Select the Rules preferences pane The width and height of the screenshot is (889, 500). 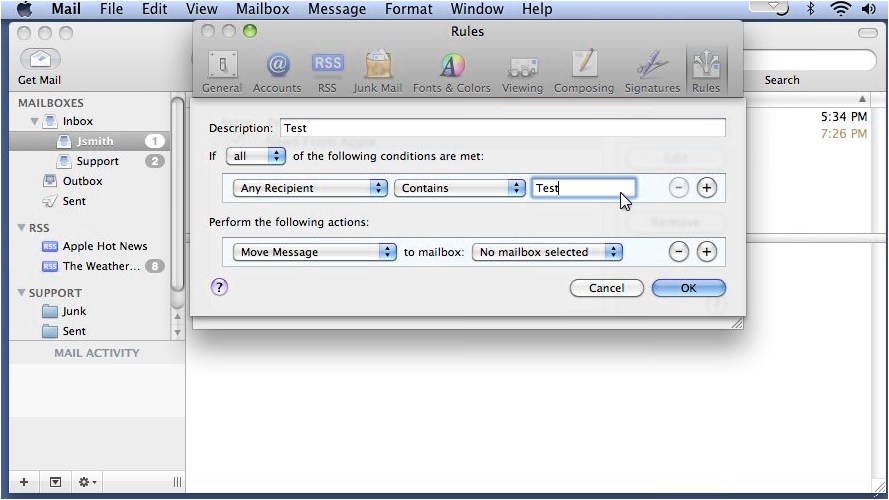(x=706, y=71)
